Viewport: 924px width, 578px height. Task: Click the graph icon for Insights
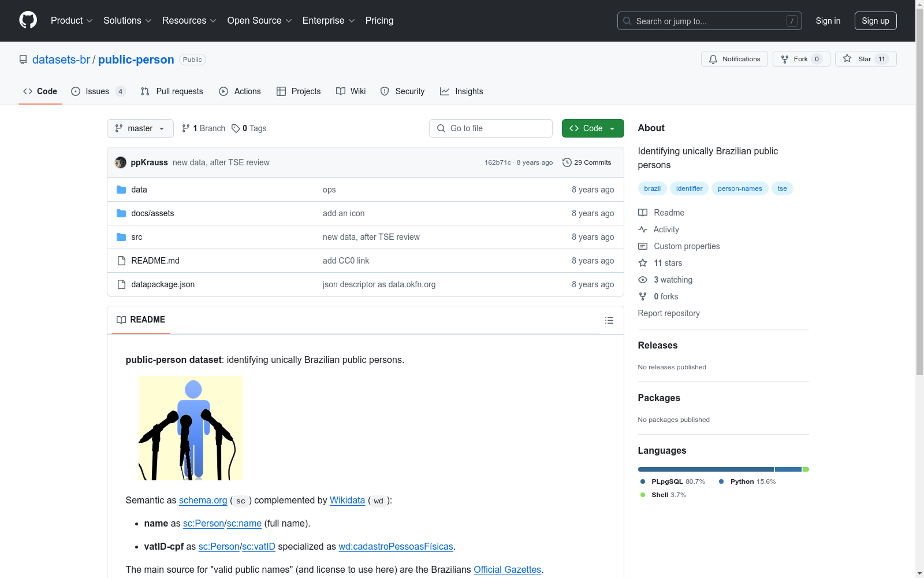pos(445,91)
